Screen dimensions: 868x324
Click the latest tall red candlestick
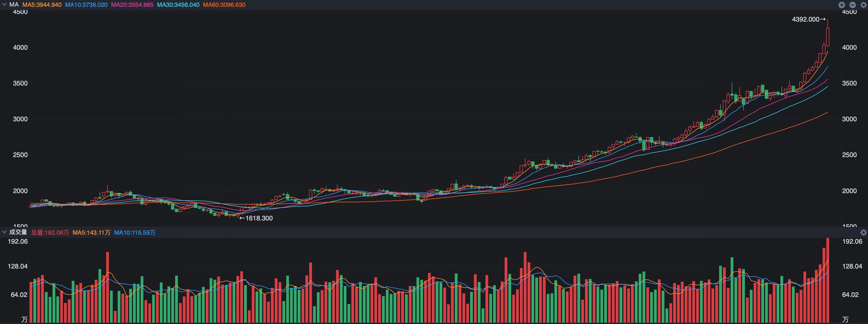[828, 37]
